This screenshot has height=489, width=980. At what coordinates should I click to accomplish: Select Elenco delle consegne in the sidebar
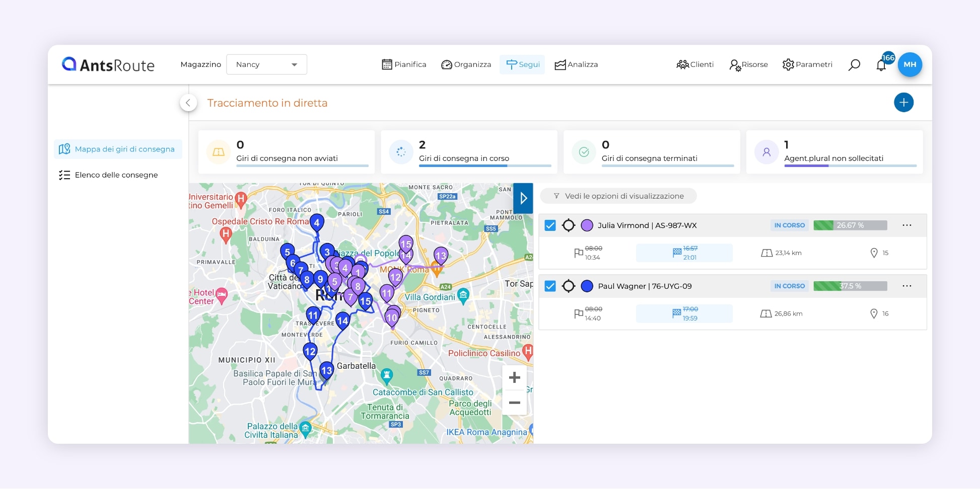tap(116, 175)
